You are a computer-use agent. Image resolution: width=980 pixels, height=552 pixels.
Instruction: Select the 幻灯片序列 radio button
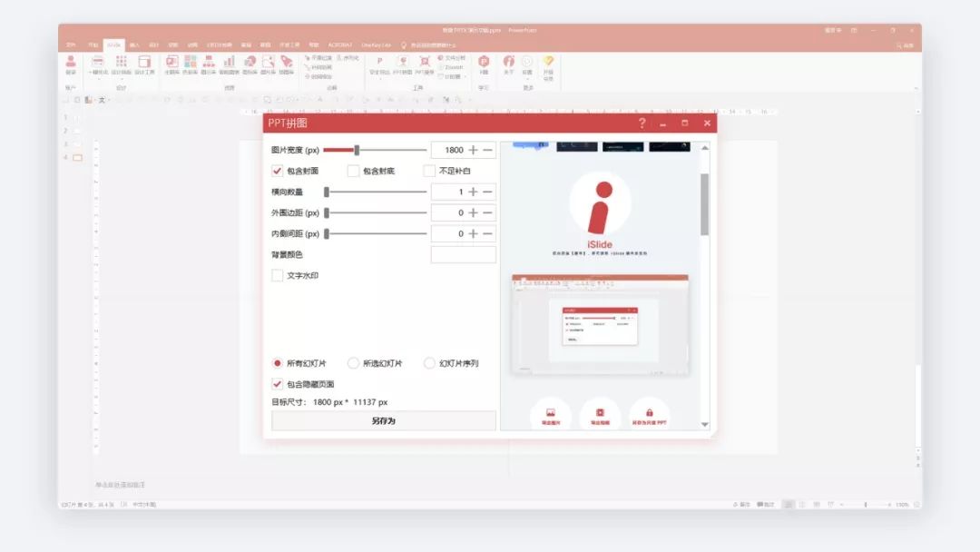point(429,363)
